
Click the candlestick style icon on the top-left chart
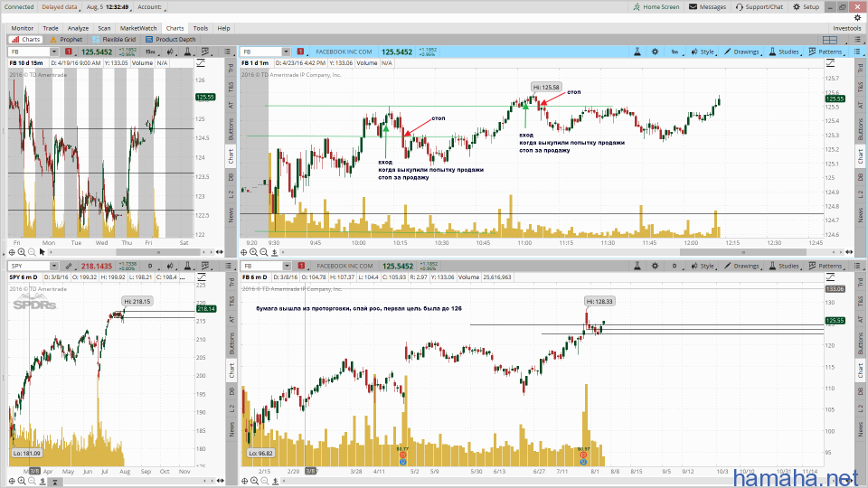click(171, 52)
